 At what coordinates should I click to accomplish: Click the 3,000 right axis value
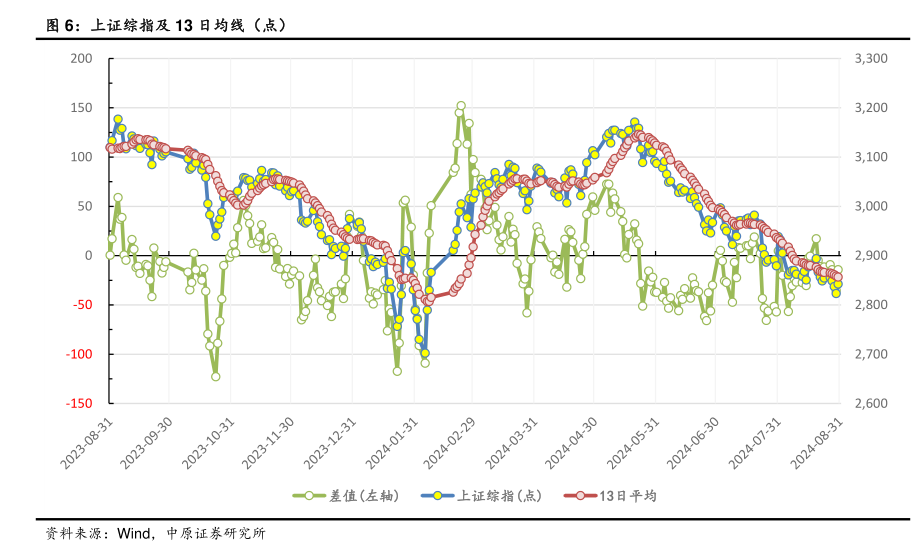871,207
